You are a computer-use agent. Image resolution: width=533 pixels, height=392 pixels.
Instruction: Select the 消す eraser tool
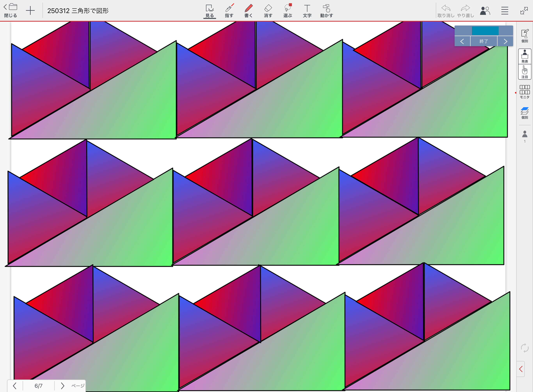[x=268, y=11]
